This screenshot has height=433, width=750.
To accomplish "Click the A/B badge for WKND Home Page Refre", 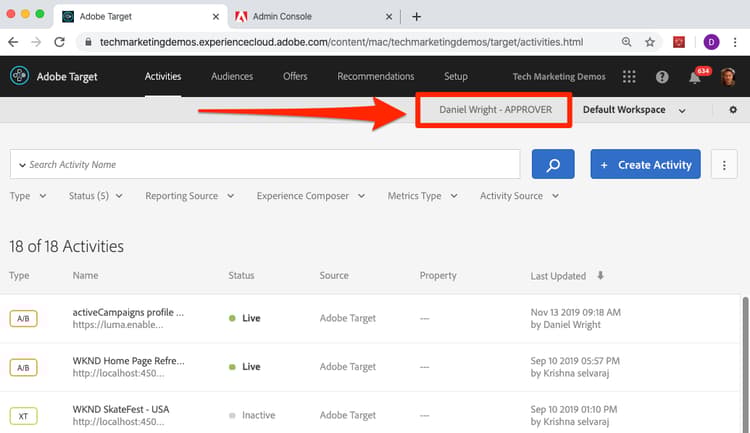I will 23,367.
